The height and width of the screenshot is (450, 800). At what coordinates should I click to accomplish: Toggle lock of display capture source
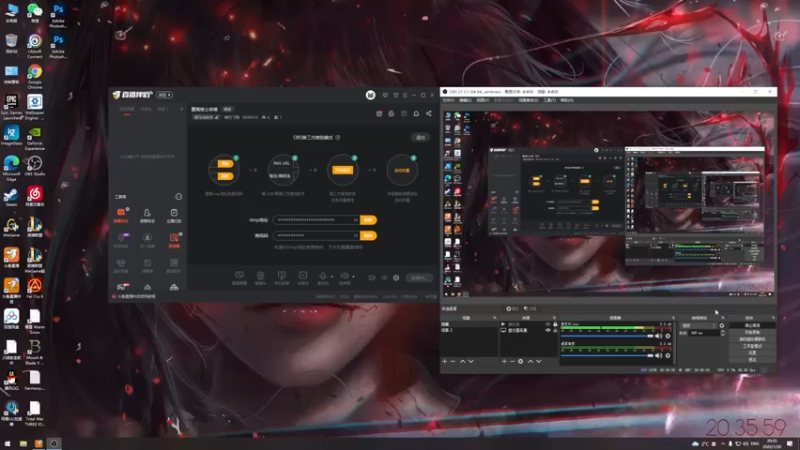pyautogui.click(x=555, y=330)
